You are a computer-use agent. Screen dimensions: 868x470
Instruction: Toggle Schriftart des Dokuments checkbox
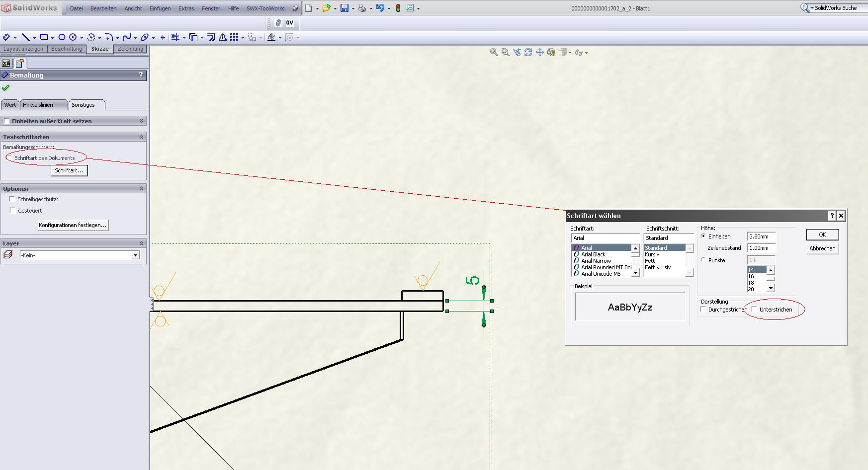[x=10, y=158]
